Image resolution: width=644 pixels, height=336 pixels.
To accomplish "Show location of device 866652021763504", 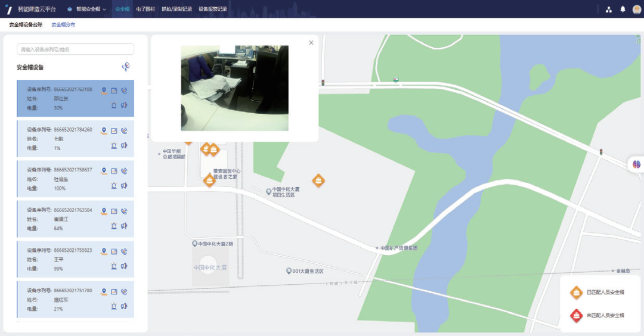I will (104, 211).
